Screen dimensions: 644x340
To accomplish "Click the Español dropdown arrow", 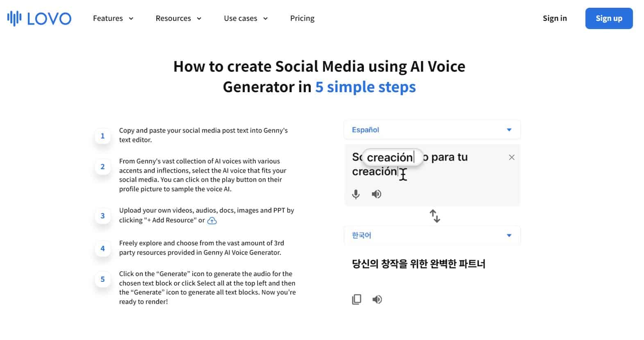I will [509, 130].
